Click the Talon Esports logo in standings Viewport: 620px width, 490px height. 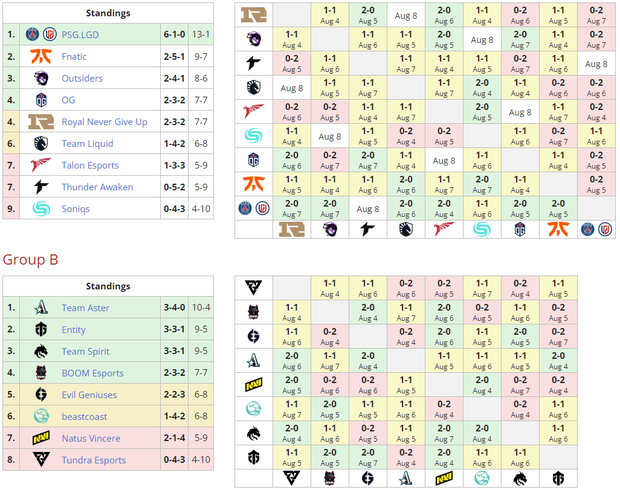pos(41,165)
